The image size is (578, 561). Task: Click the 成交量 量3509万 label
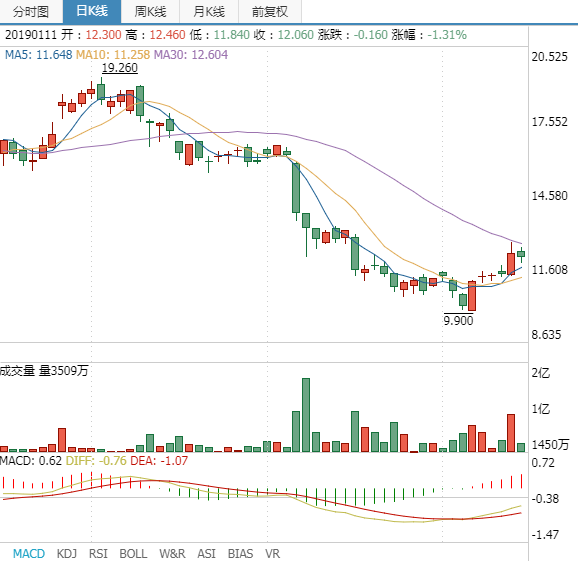[x=44, y=370]
